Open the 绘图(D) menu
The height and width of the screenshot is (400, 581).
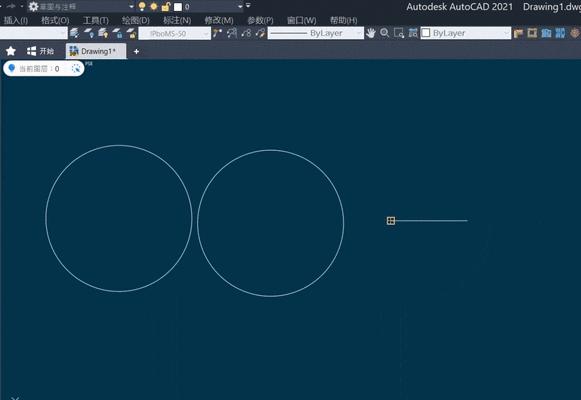coord(136,20)
